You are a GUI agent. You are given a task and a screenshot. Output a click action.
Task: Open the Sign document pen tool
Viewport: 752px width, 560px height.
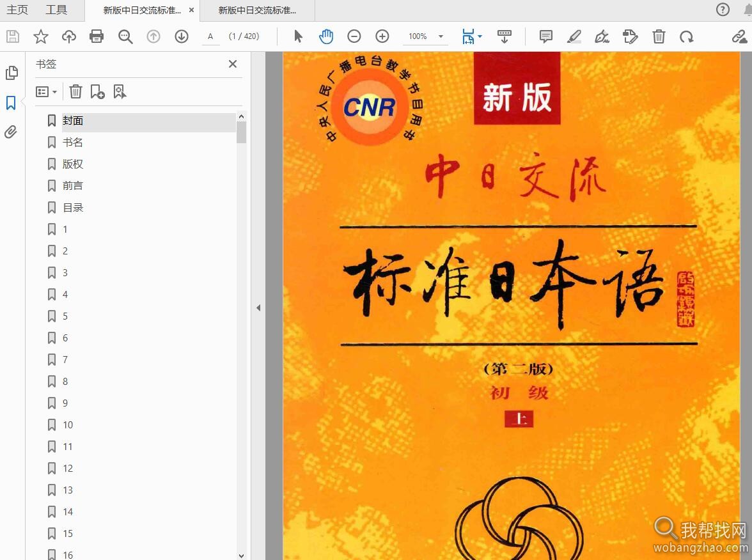coord(602,36)
